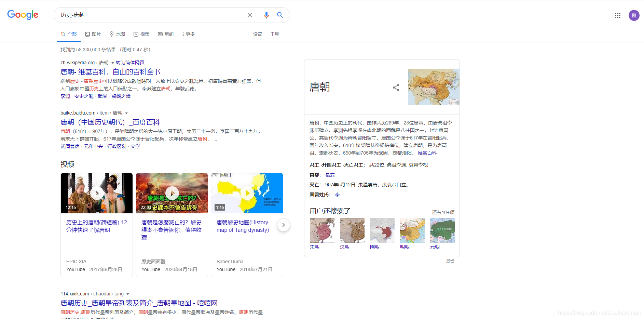Expand the 更多 menu
Viewport: 644px width, 319px height.
point(189,34)
